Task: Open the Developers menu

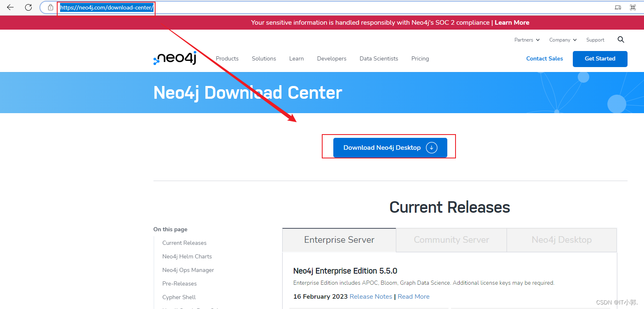Action: [332, 58]
